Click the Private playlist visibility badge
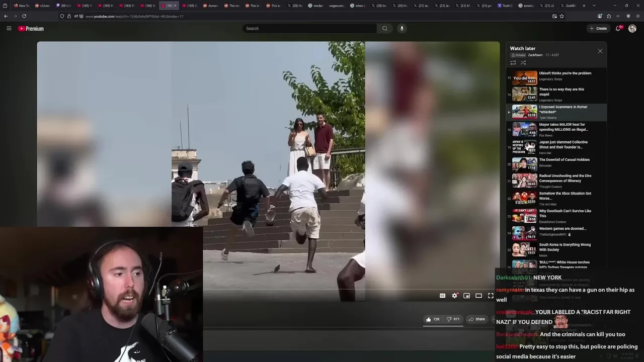The width and height of the screenshot is (644, 362). click(518, 55)
